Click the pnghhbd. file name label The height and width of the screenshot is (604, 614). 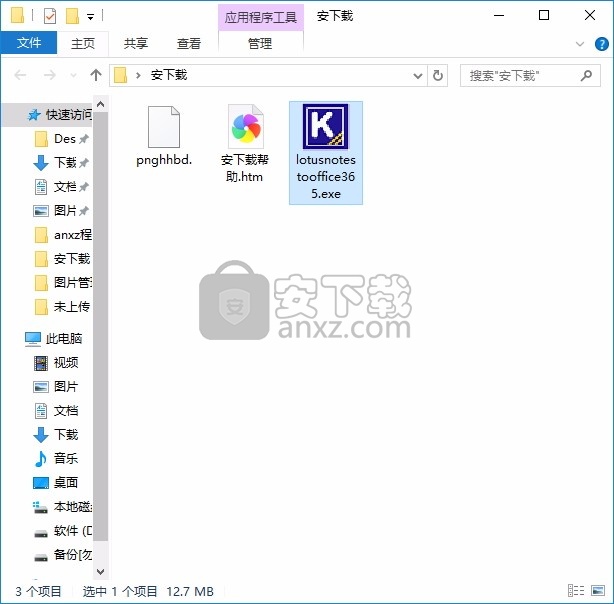click(x=164, y=160)
